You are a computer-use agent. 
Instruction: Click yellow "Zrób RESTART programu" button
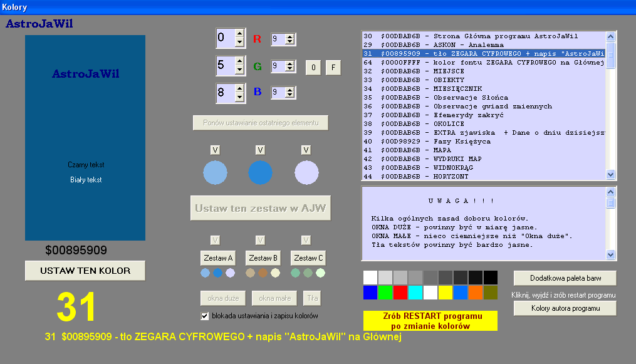[430, 321]
